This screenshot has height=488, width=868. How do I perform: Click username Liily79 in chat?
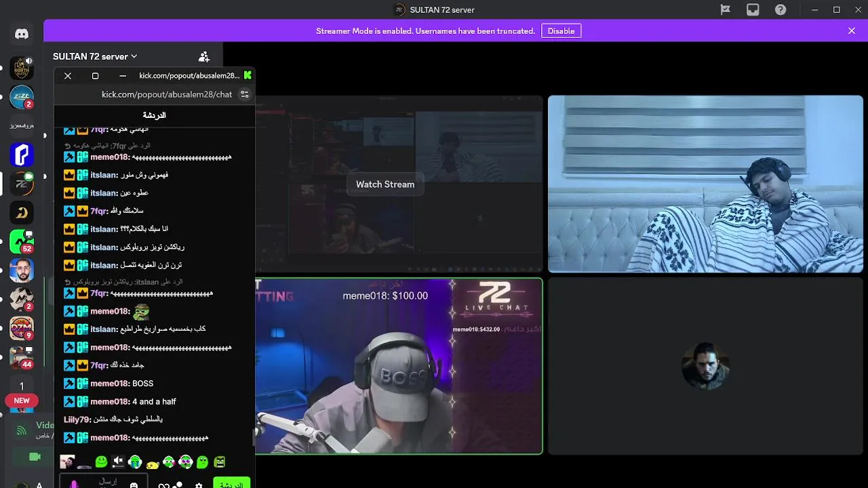77,420
